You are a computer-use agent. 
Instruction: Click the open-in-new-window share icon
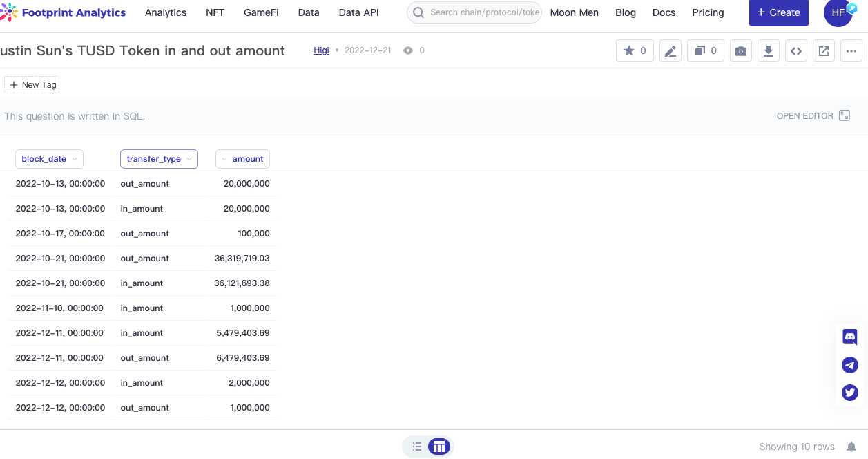pos(824,50)
